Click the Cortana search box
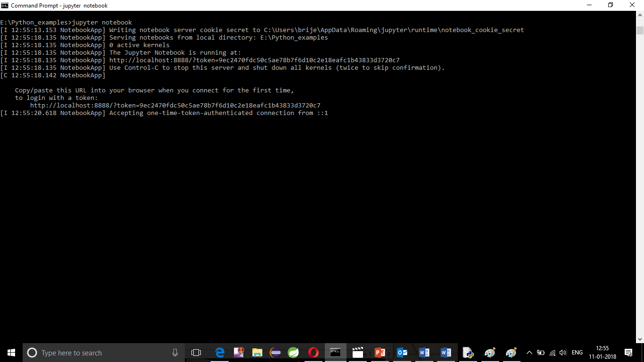This screenshot has height=362, width=644. click(x=104, y=353)
